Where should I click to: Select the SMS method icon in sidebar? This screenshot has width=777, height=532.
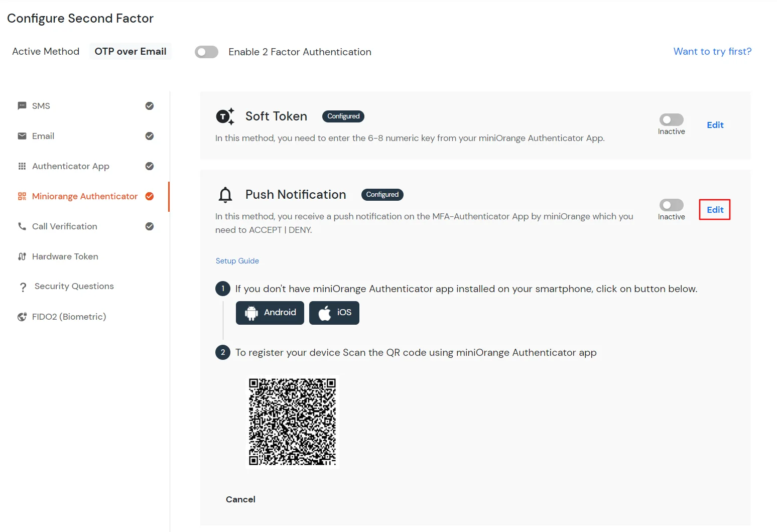coord(22,105)
